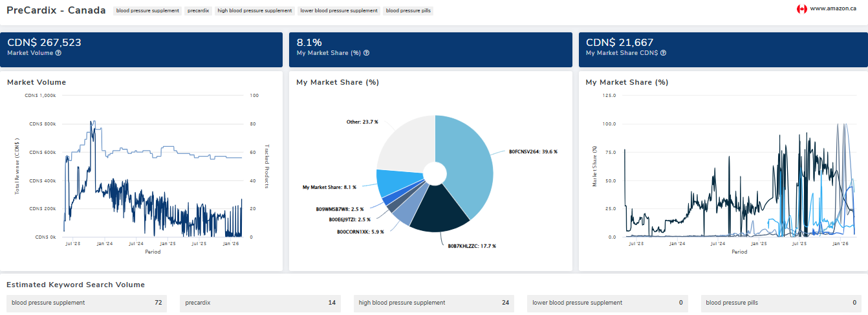This screenshot has height=315, width=868.
Task: Click the 'B0FCNSV264: 39.6 %' pie label
Action: pyautogui.click(x=533, y=151)
